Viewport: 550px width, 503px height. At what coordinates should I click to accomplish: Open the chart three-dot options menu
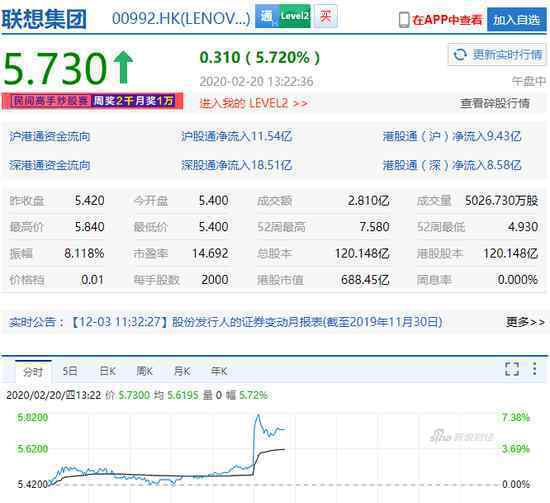point(535,369)
